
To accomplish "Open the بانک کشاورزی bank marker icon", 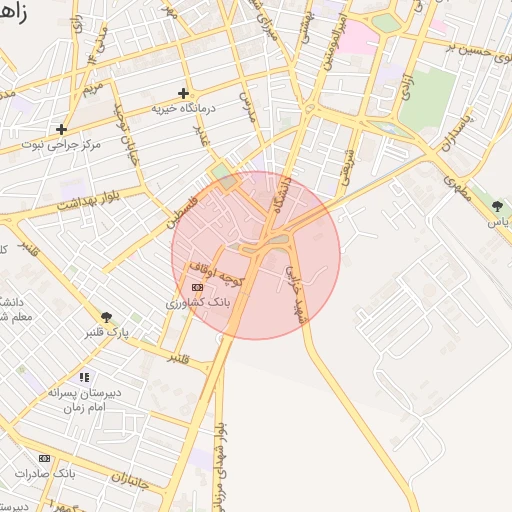I will [197, 287].
